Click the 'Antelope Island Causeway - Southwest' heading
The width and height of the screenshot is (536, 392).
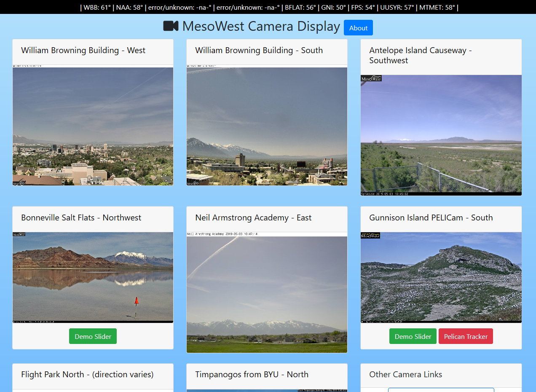(x=420, y=55)
